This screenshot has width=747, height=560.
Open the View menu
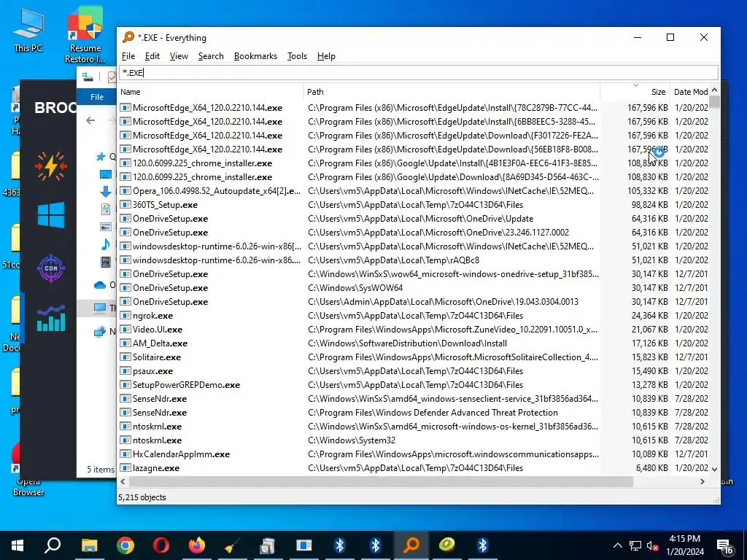point(179,56)
